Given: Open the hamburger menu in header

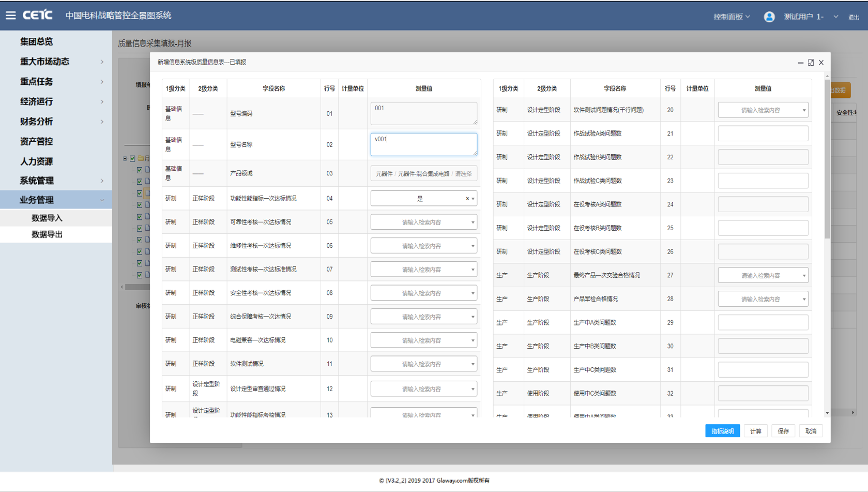Looking at the screenshot, I should pyautogui.click(x=11, y=16).
